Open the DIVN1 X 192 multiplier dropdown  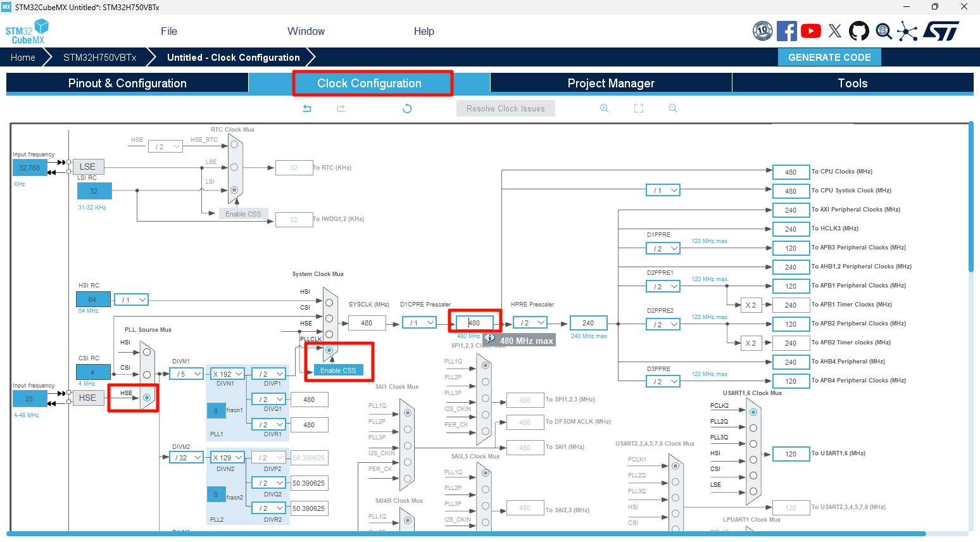(228, 374)
